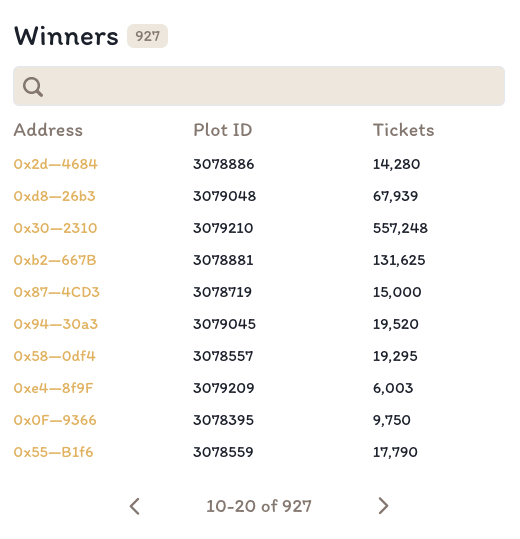Open address 0x58—0df4
Screen dimensions: 520x539
click(x=54, y=356)
